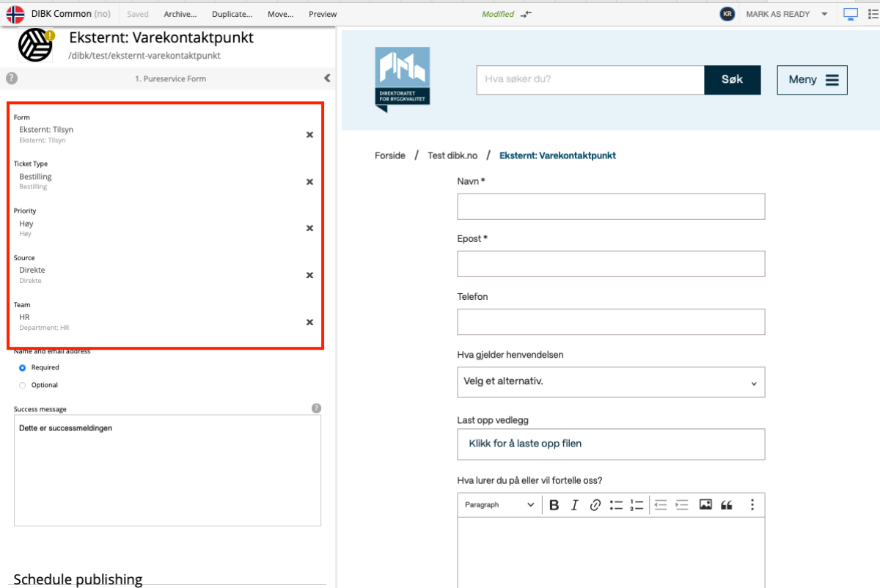The image size is (880, 588).
Task: Collapse the Pureservice Form panel chevron
Action: click(327, 78)
